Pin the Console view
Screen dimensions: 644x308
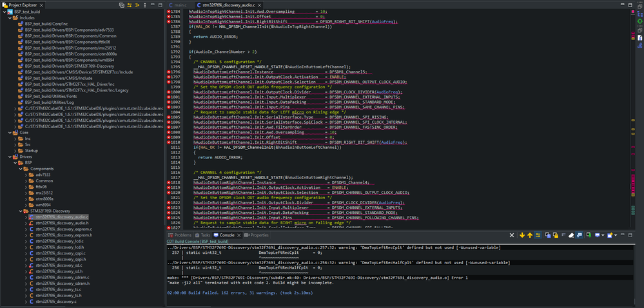click(x=589, y=235)
